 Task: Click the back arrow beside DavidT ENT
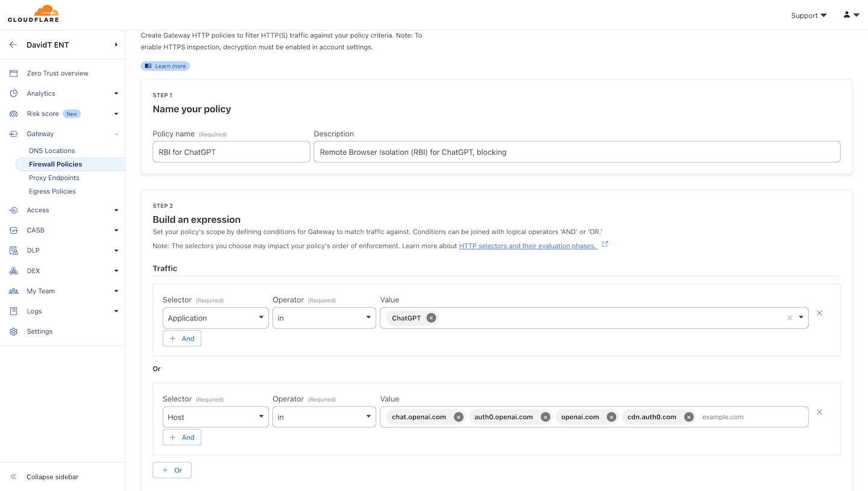tap(13, 45)
